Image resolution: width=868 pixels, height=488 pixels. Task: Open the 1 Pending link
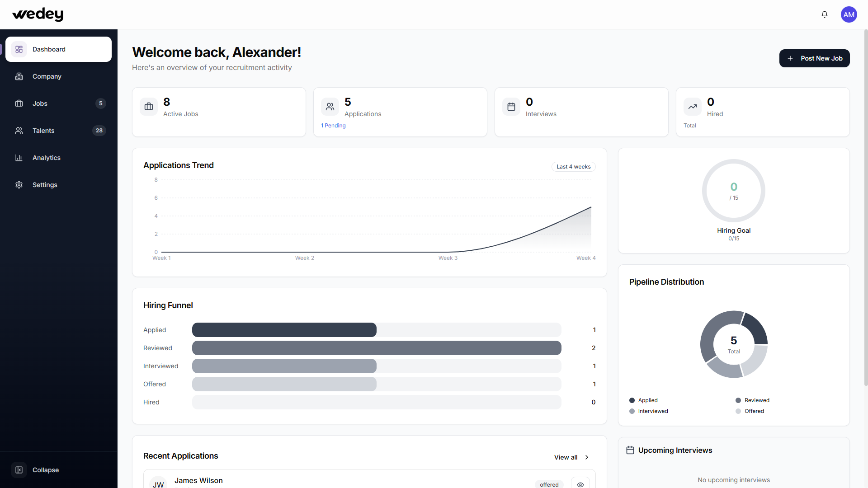coord(333,126)
